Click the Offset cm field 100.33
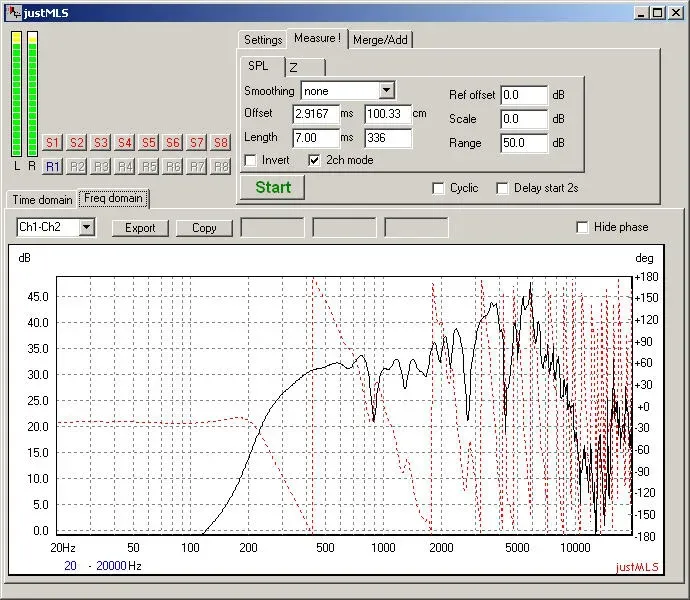Image resolution: width=690 pixels, height=600 pixels. 388,114
